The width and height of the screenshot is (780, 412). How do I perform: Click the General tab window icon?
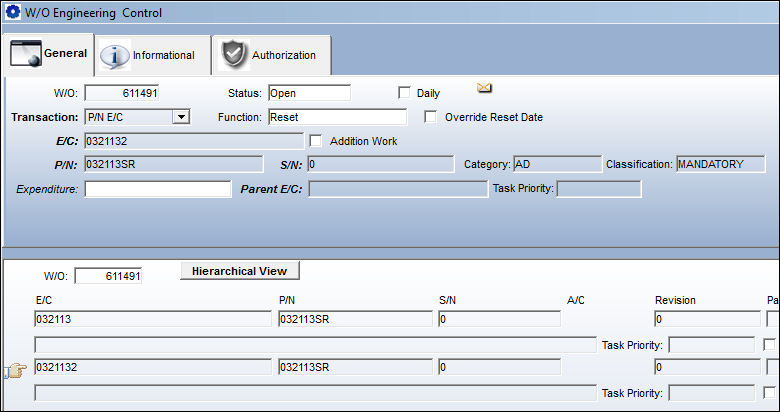26,54
